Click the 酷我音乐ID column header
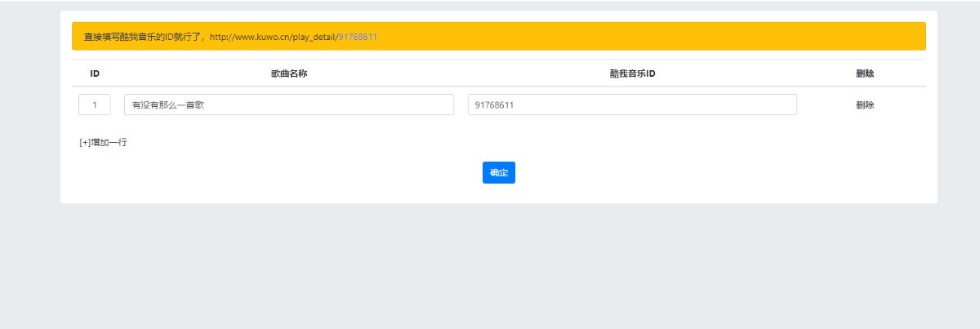 pos(633,73)
